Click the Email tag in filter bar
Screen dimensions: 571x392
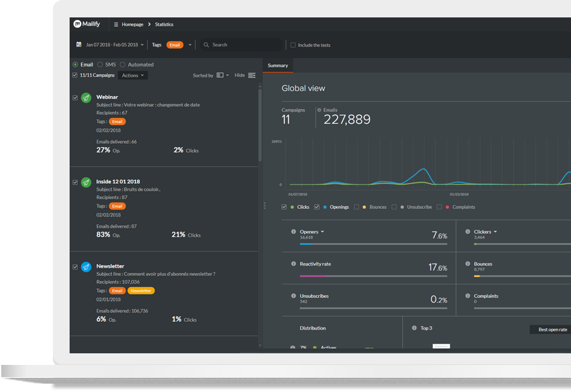coord(175,45)
